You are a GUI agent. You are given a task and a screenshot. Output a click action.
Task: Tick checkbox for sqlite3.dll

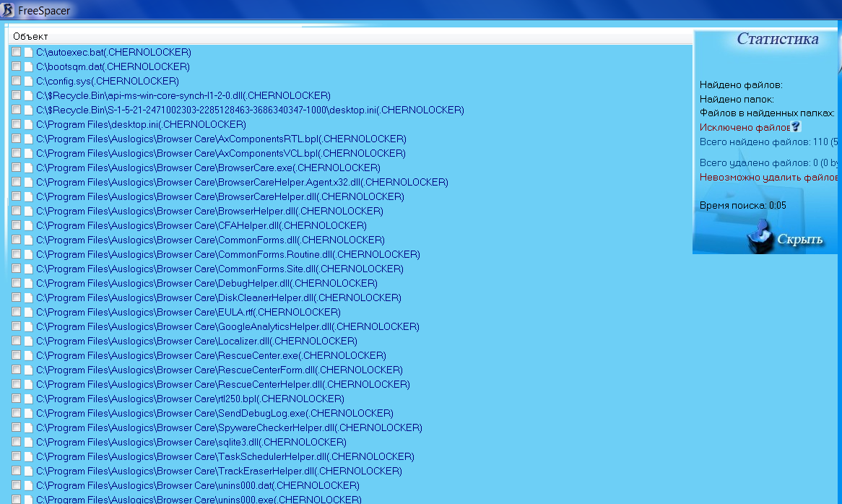tap(16, 442)
